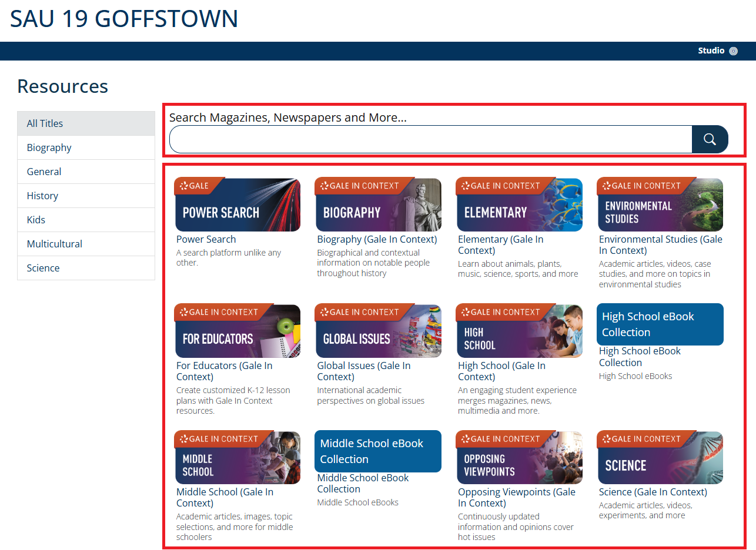
Task: Select the All Titles category
Action: pos(86,123)
